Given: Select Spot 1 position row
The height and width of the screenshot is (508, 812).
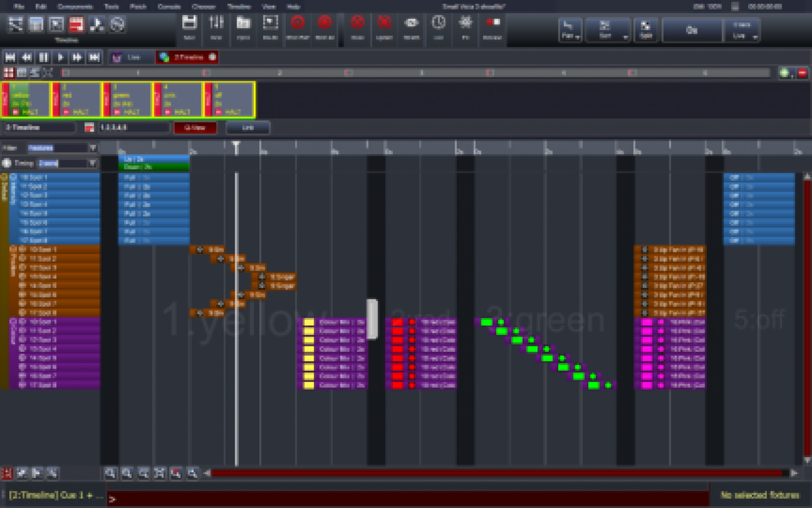Looking at the screenshot, I should tap(58, 250).
